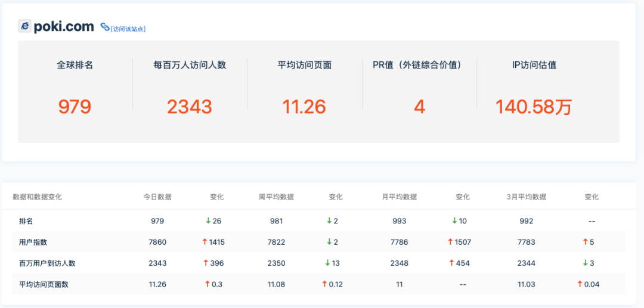
Task: Click the weekly user index 7822
Action: coord(276,242)
